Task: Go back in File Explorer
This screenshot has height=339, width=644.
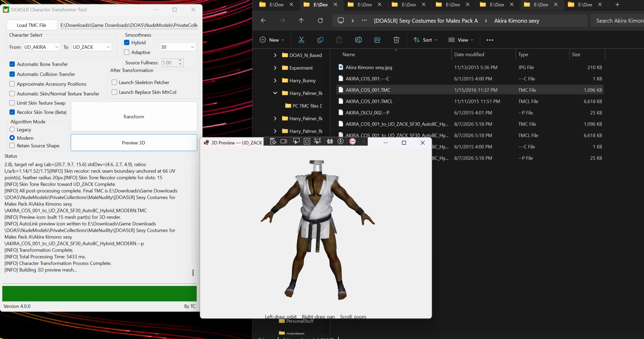Action: pyautogui.click(x=263, y=20)
